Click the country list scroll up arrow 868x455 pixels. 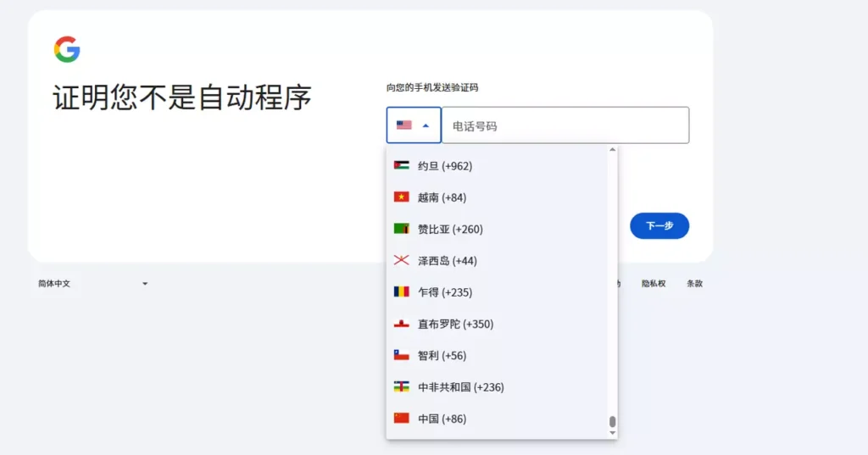[612, 149]
